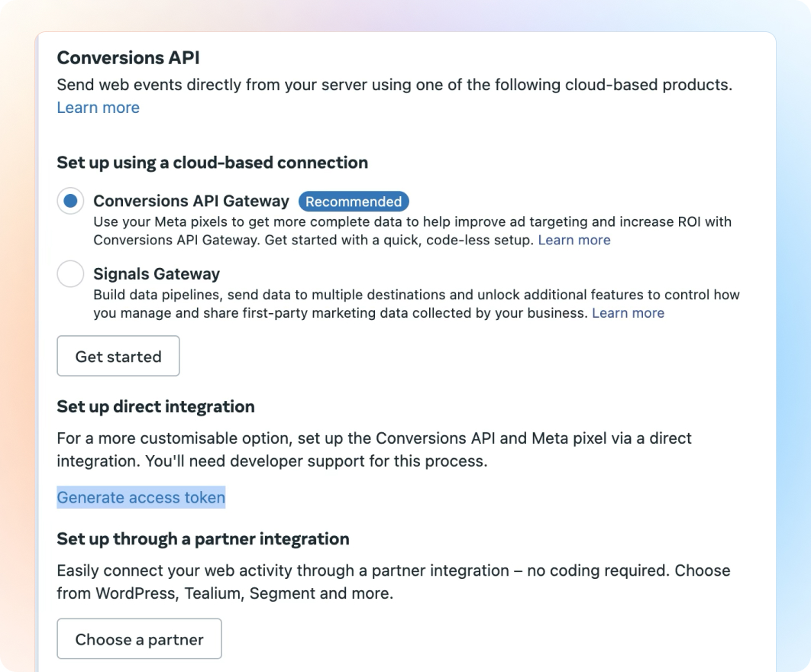The height and width of the screenshot is (672, 811).
Task: Click the Get started button
Action: [118, 357]
